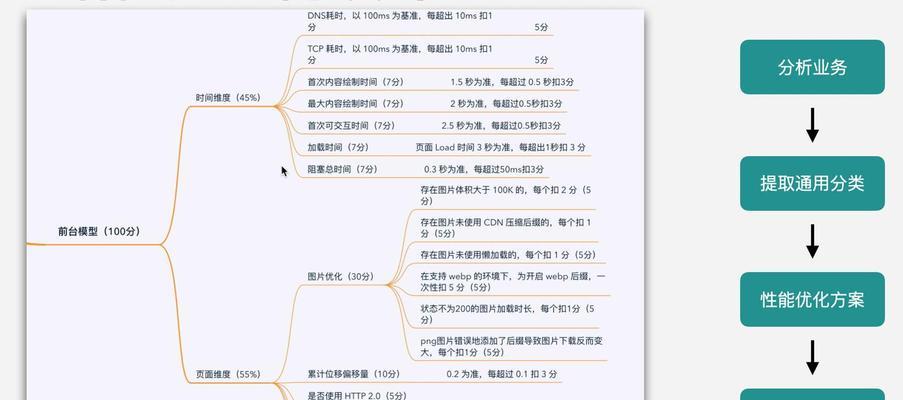The height and width of the screenshot is (400, 903).
Task: Select the DNS耗时 100ms baseline node
Action: point(400,21)
